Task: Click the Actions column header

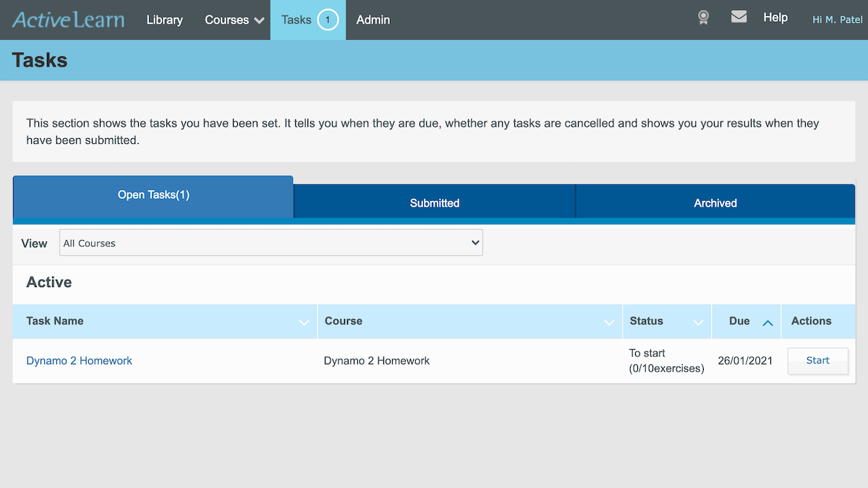Action: pyautogui.click(x=811, y=321)
